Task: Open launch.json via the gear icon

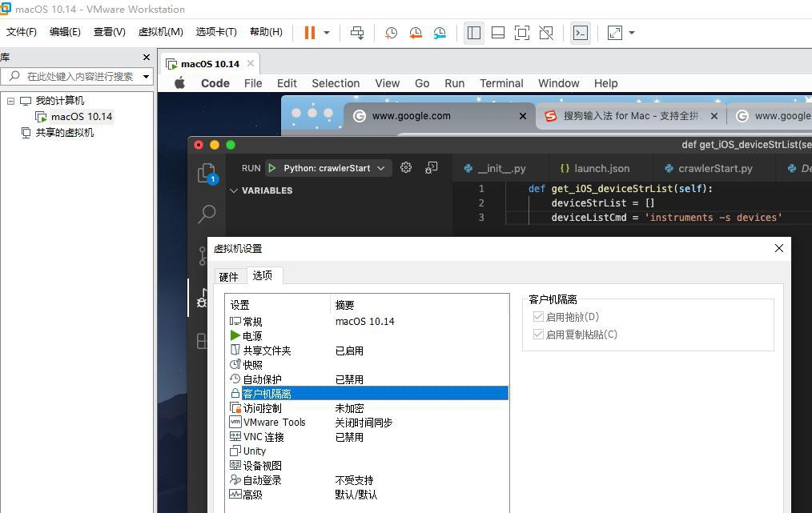Action: (406, 167)
